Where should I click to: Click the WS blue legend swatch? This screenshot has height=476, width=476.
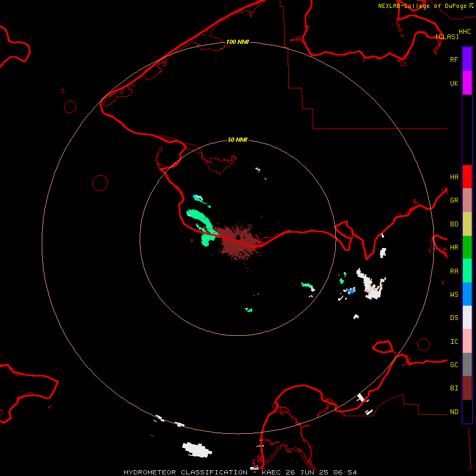click(467, 294)
